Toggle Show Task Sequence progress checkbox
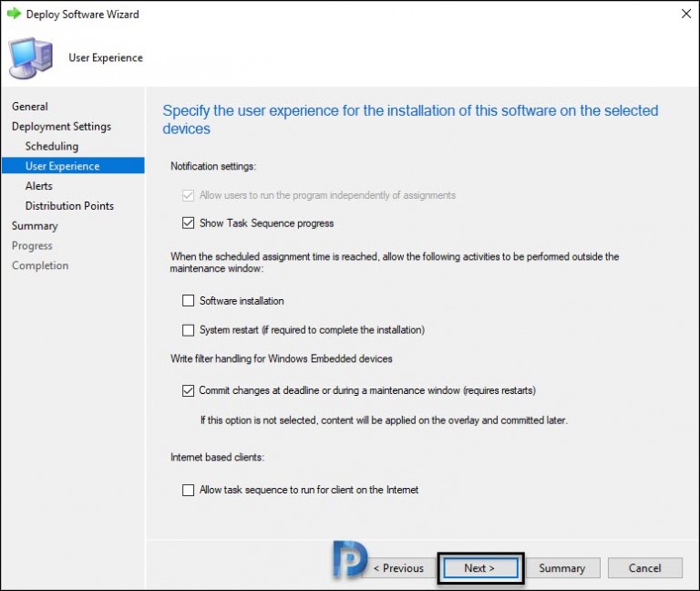 tap(188, 223)
